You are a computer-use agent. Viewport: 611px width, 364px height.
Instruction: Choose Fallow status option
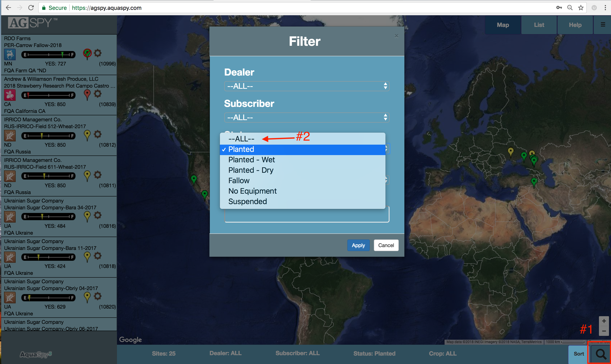(x=302, y=181)
